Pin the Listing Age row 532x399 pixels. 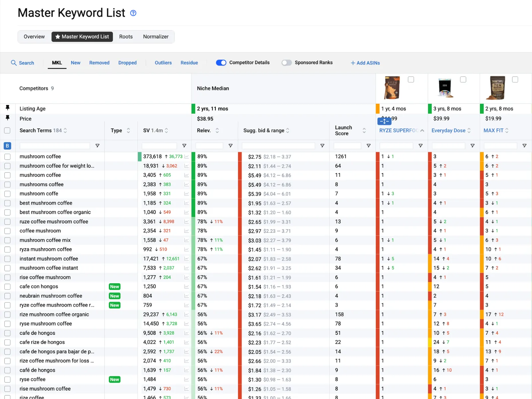(8, 108)
